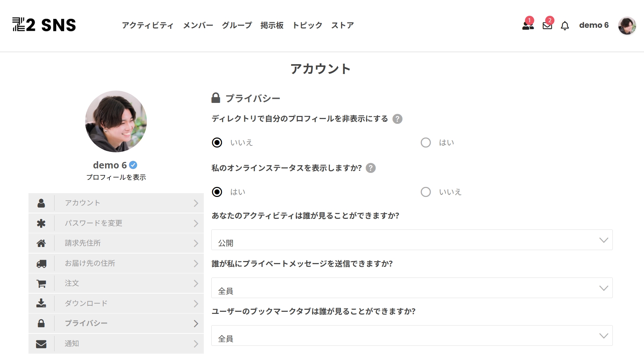Screen dimensions: 644x354
Task: Click the プロフィールを表示 link
Action: [116, 177]
